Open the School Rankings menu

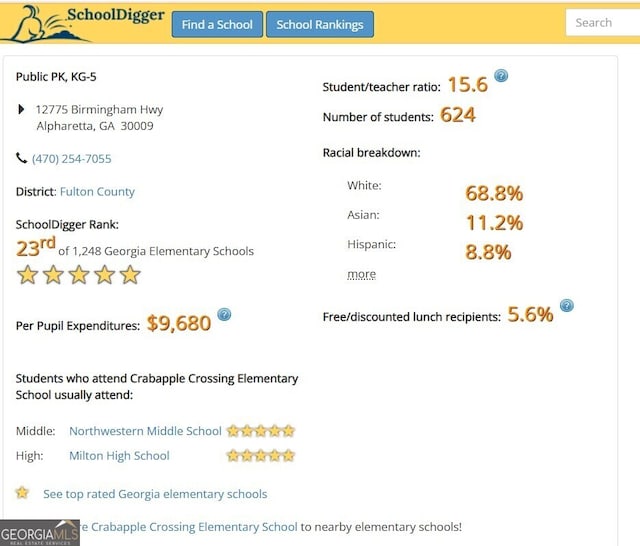pyautogui.click(x=320, y=24)
